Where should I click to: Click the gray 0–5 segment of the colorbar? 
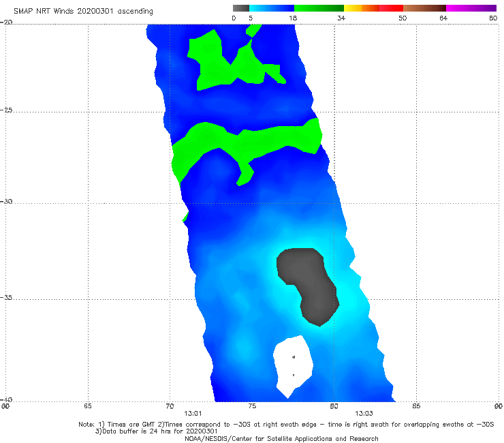coord(241,8)
